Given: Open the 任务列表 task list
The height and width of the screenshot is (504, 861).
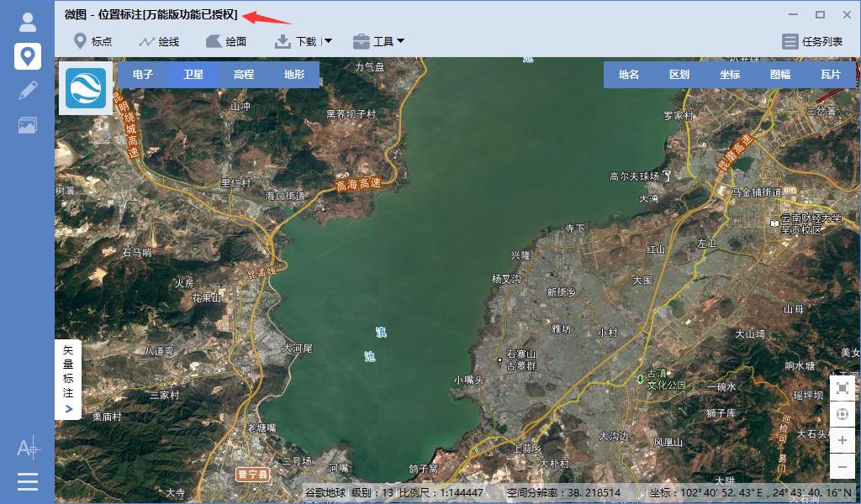Looking at the screenshot, I should [x=812, y=41].
